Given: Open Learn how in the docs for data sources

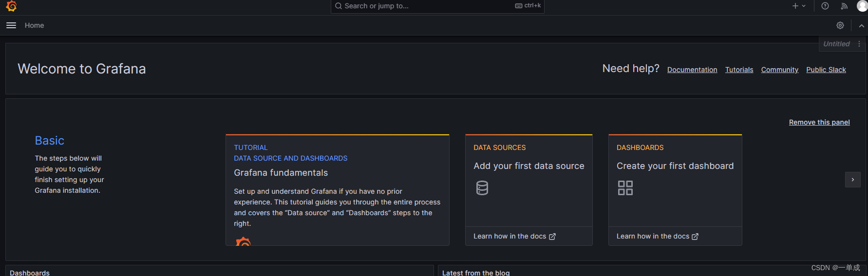Looking at the screenshot, I should tap(514, 236).
